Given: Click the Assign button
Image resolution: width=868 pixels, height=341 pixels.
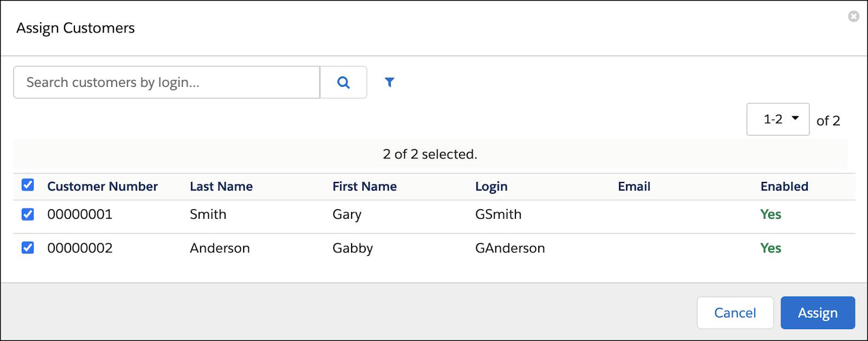Looking at the screenshot, I should (818, 313).
